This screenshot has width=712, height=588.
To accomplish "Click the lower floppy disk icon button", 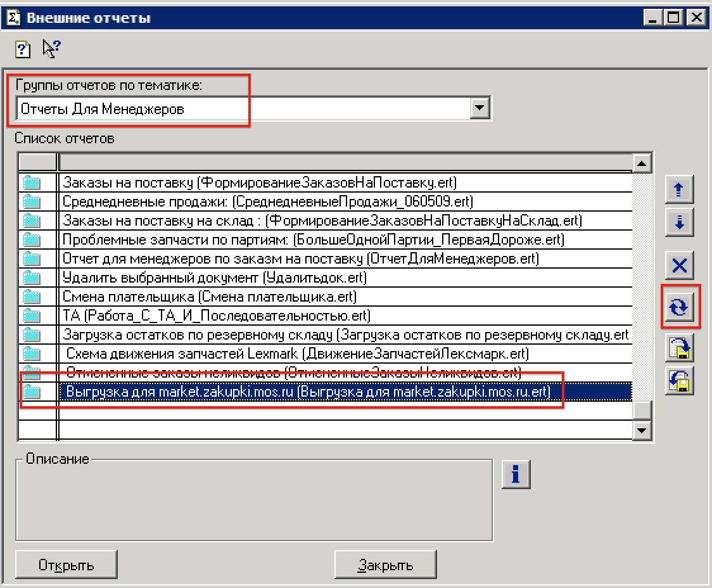I will tap(679, 381).
